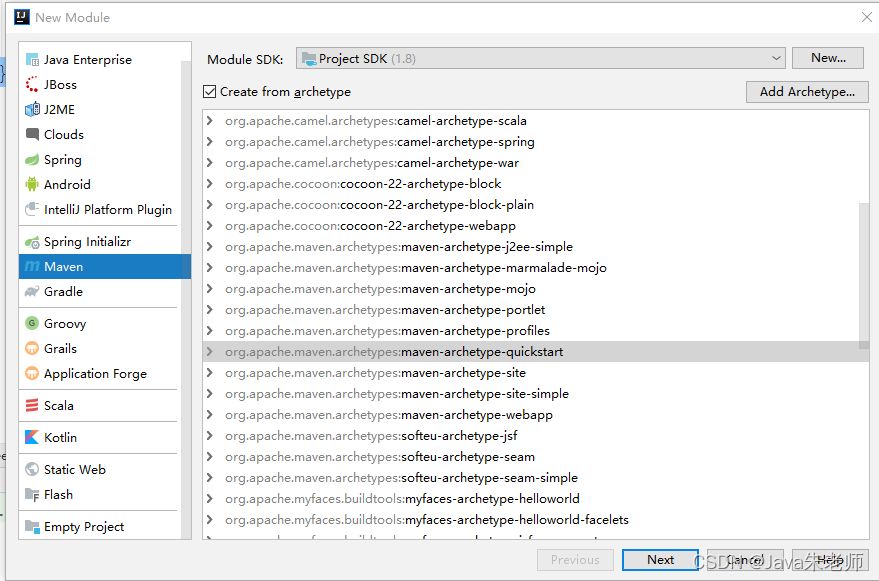Toggle Create from archetype checkbox
The width and height of the screenshot is (879, 581).
tap(210, 91)
